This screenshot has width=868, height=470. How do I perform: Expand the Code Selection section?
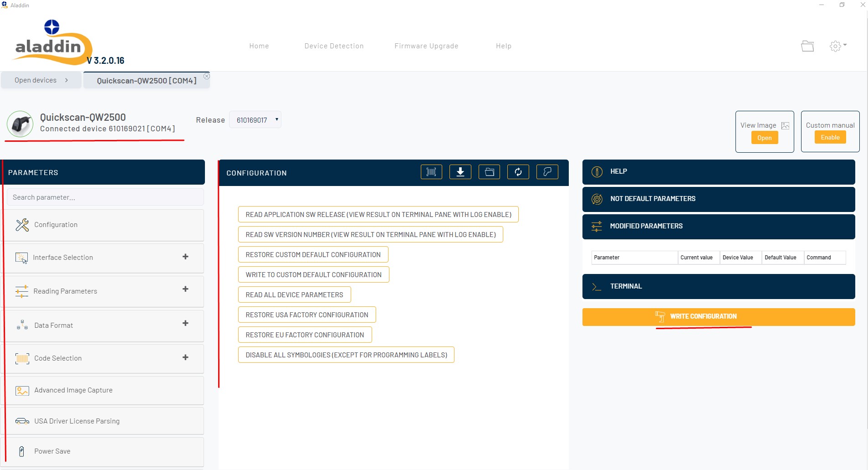(x=185, y=357)
